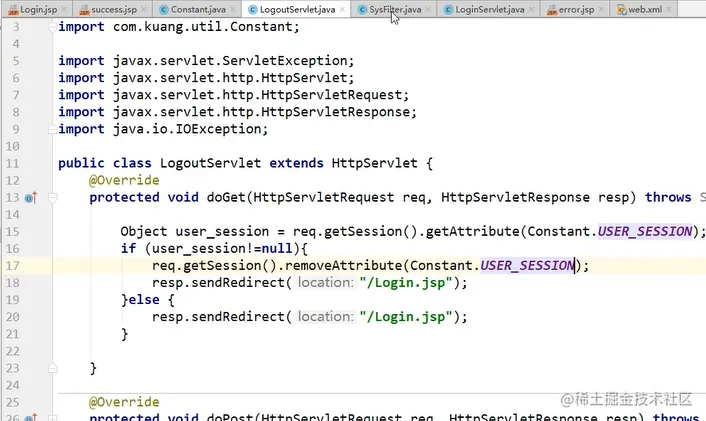Image resolution: width=706 pixels, height=421 pixels.
Task: Click line number 17 in the gutter
Action: [x=13, y=266]
